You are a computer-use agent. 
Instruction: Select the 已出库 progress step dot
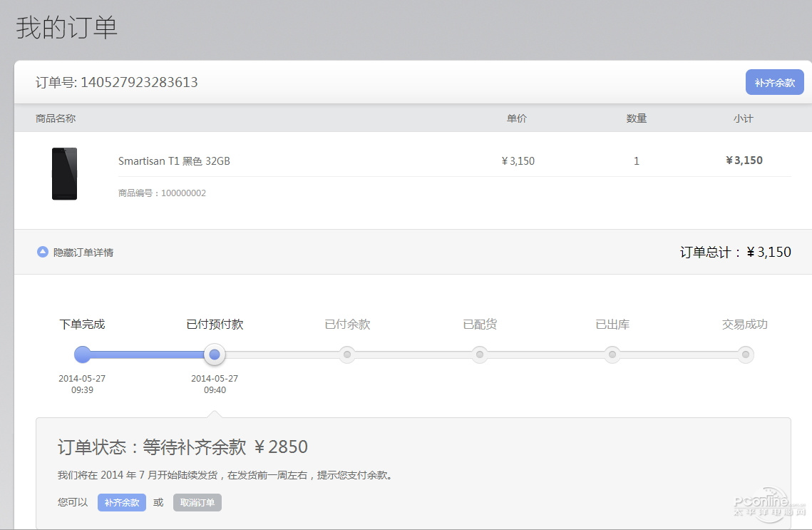click(612, 355)
